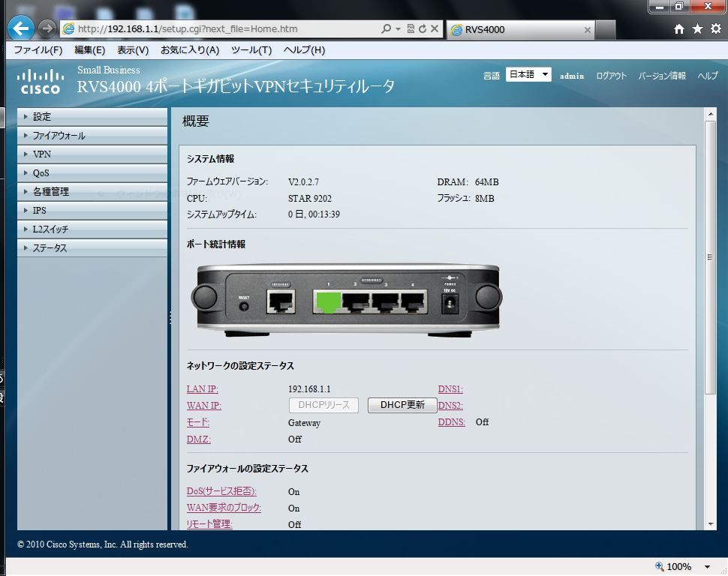Refresh the page with reload icon
728x576 pixels.
coord(423,28)
